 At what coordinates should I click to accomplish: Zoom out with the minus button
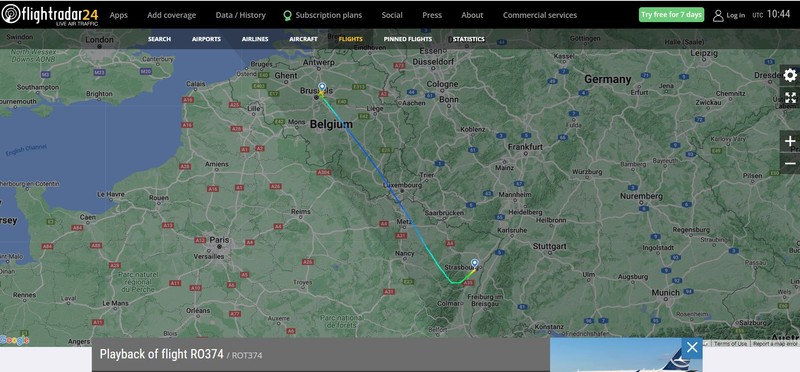[x=790, y=164]
